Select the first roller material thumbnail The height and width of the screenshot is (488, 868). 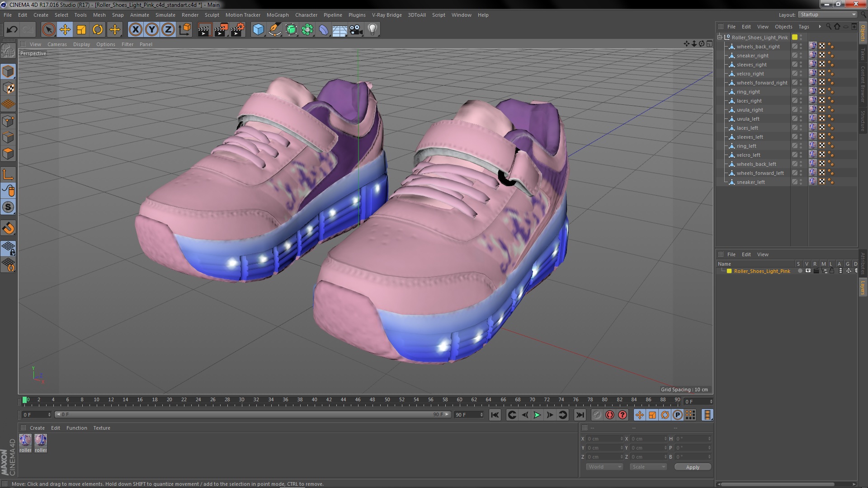25,441
